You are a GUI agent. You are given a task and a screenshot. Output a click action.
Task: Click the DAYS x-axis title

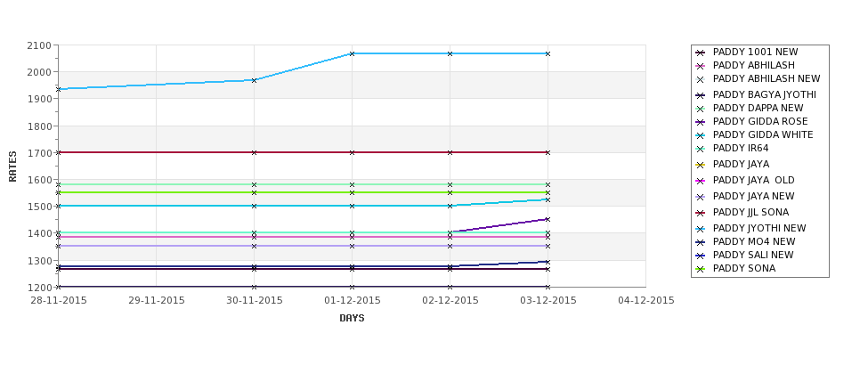[x=352, y=319]
